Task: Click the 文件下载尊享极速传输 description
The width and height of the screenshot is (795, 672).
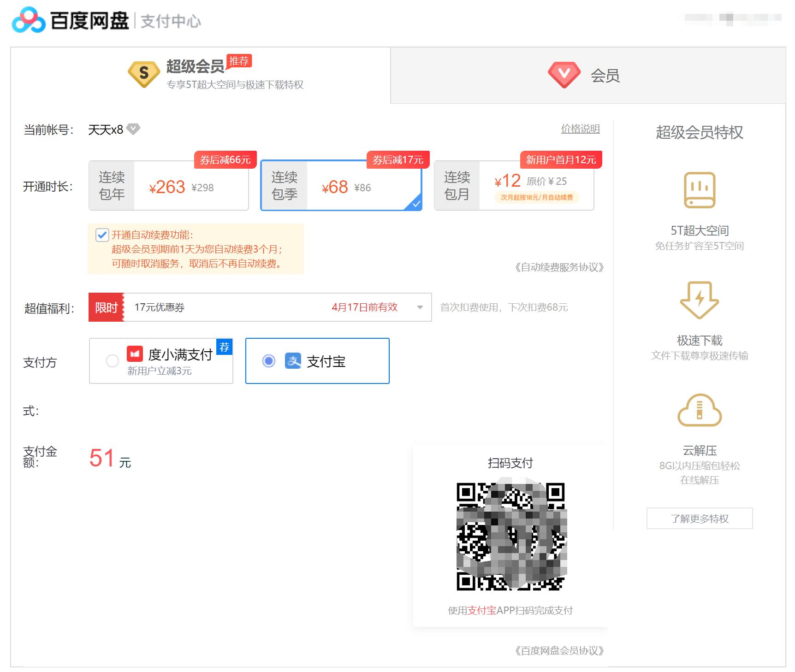Action: click(700, 356)
